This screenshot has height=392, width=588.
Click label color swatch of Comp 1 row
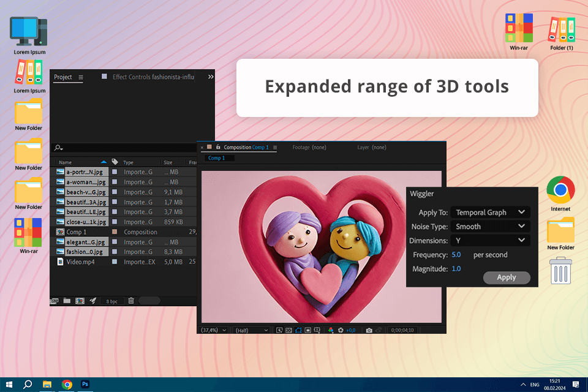click(x=115, y=232)
